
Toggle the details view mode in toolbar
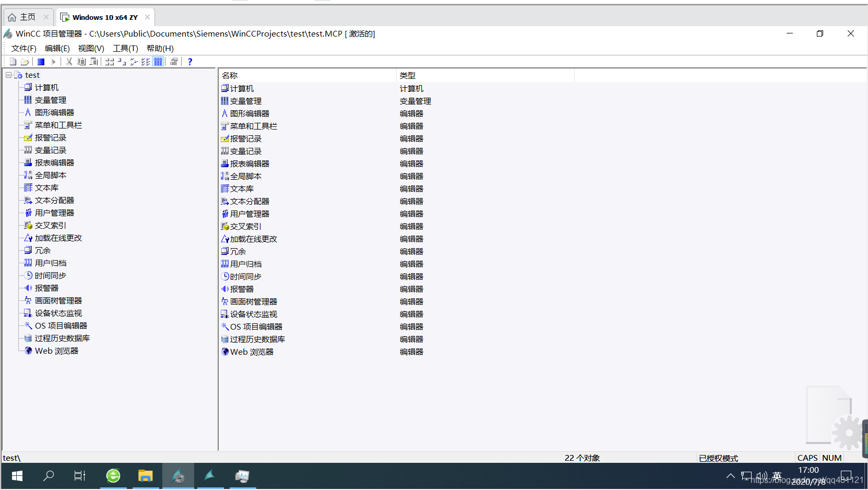click(x=158, y=62)
